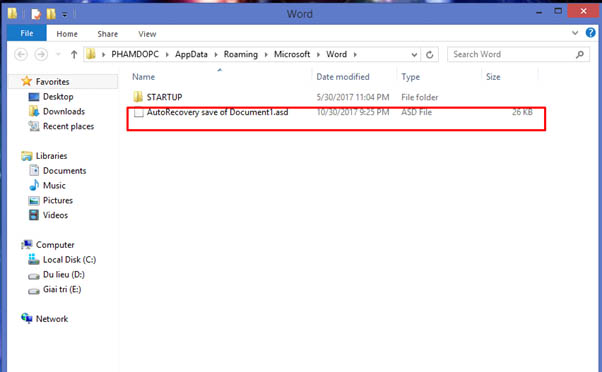Switch to the Home ribbon tab
The image size is (602, 372).
(67, 34)
